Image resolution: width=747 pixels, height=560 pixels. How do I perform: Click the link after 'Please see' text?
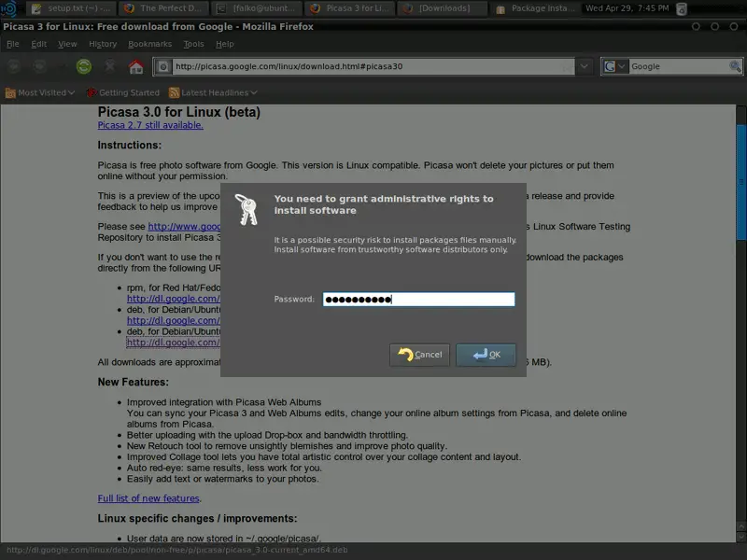click(x=184, y=226)
